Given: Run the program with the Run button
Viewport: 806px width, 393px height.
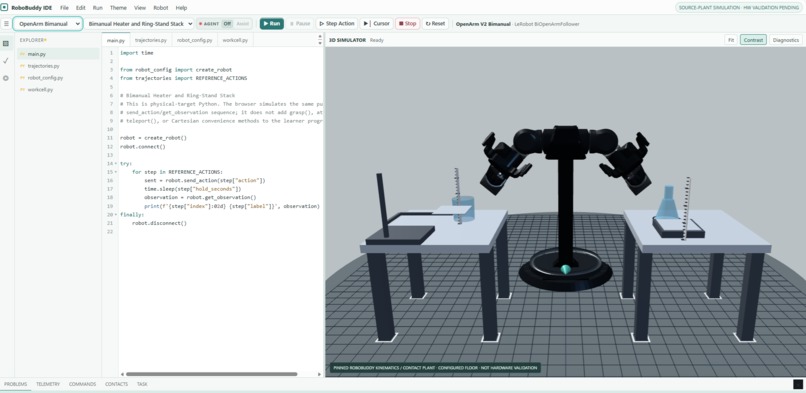Looking at the screenshot, I should point(271,24).
